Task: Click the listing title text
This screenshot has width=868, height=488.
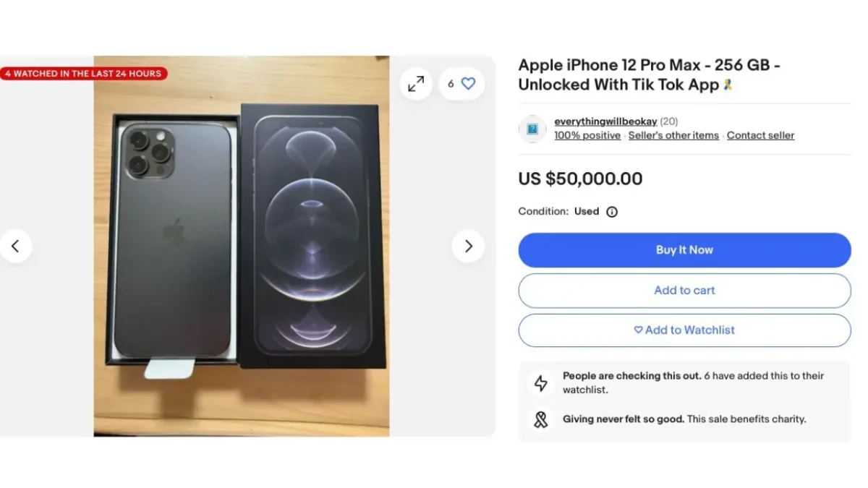Action: (x=649, y=74)
